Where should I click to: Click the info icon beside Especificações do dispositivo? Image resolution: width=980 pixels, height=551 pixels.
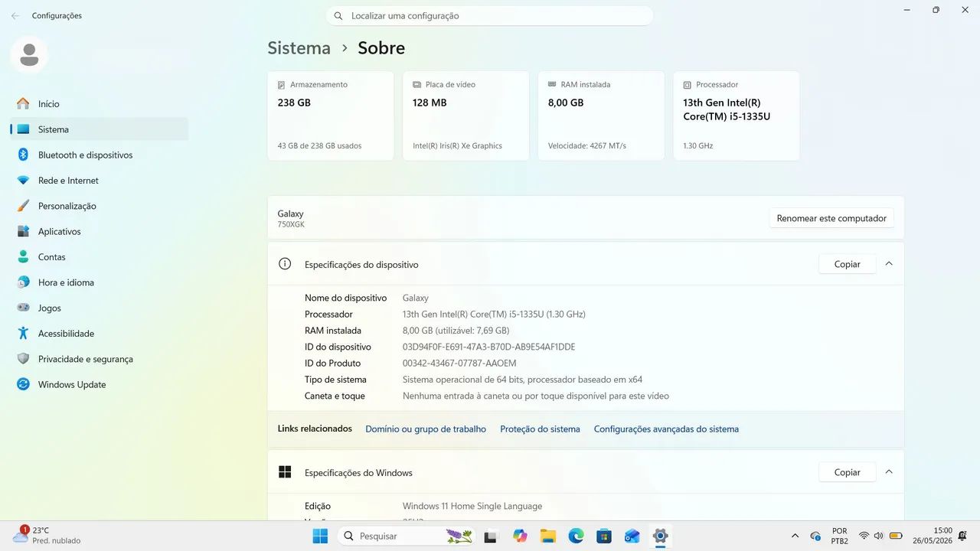(285, 264)
